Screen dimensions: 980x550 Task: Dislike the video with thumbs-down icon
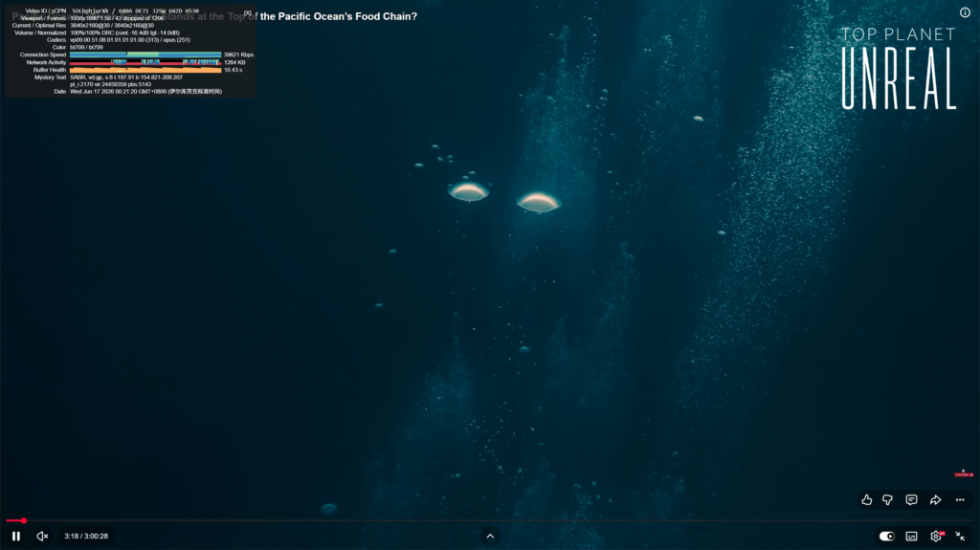pyautogui.click(x=887, y=499)
